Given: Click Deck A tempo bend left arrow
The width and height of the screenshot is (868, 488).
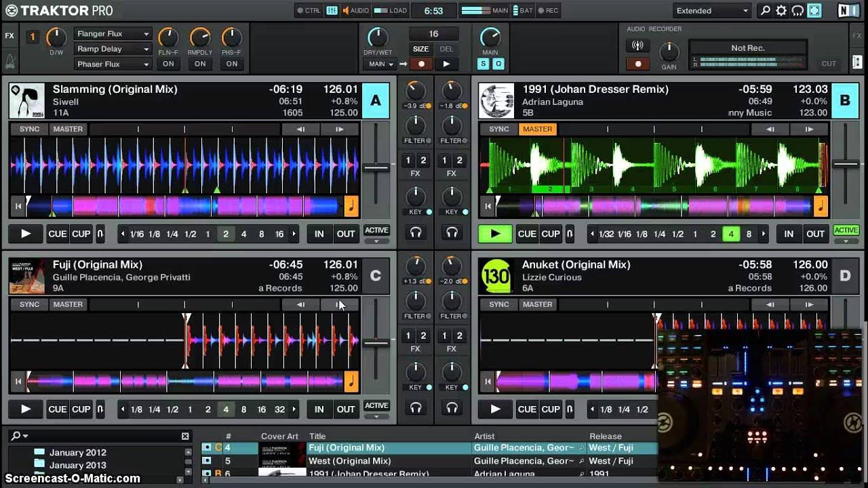Looking at the screenshot, I should coord(300,129).
